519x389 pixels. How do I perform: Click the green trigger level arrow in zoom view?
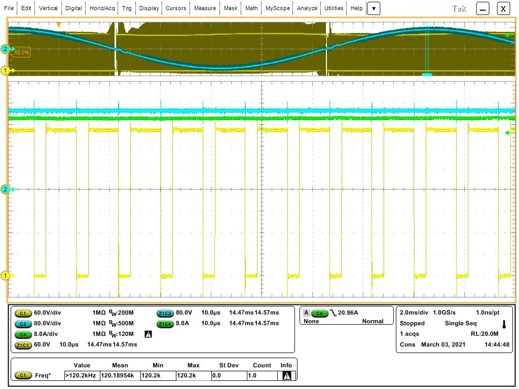tap(508, 133)
